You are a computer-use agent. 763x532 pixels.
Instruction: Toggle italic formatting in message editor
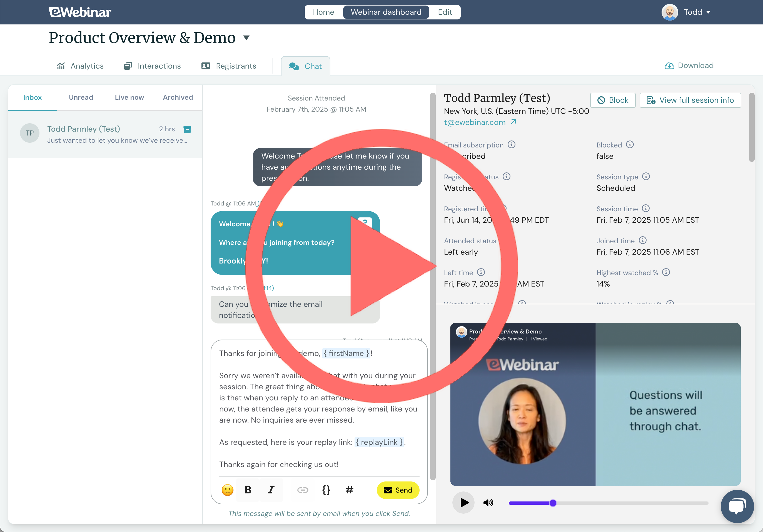271,490
